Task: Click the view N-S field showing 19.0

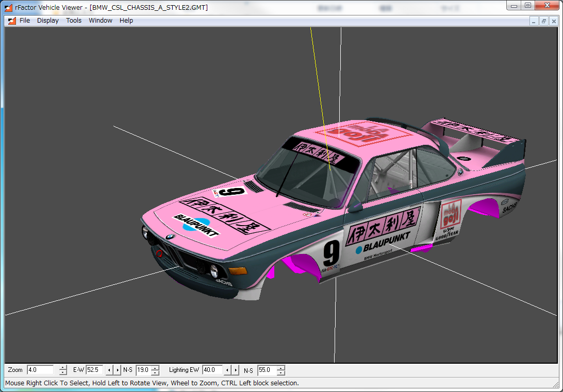Action: [x=143, y=370]
